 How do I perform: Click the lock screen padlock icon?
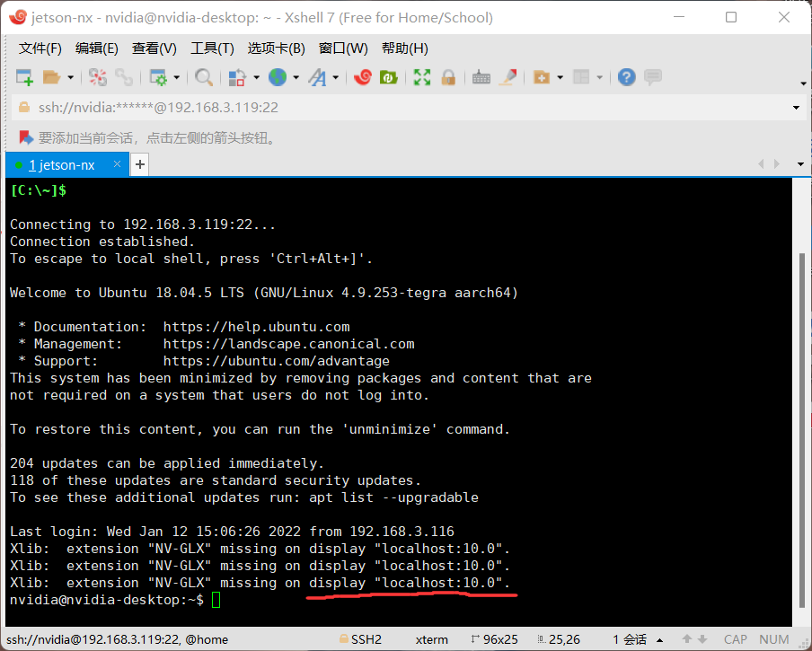448,77
